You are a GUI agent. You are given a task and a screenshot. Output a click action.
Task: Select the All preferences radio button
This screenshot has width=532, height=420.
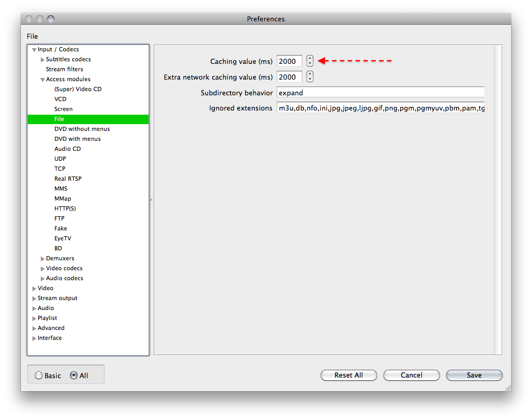coord(74,375)
